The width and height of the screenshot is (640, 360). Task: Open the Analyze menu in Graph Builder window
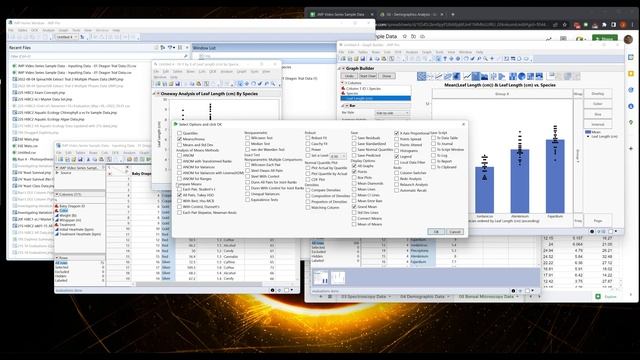tap(412, 52)
